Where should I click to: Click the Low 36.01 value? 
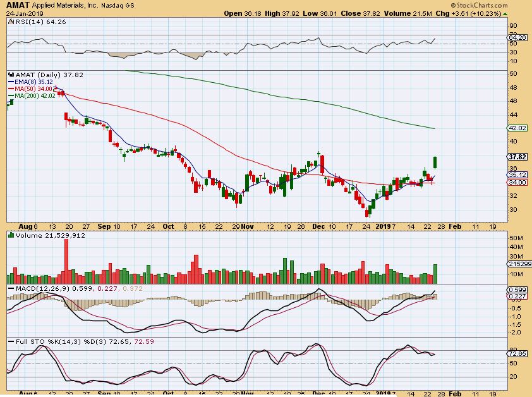pos(320,13)
